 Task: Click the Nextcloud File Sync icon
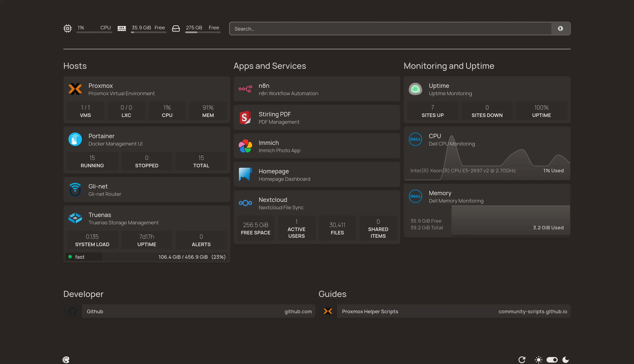[x=245, y=203]
